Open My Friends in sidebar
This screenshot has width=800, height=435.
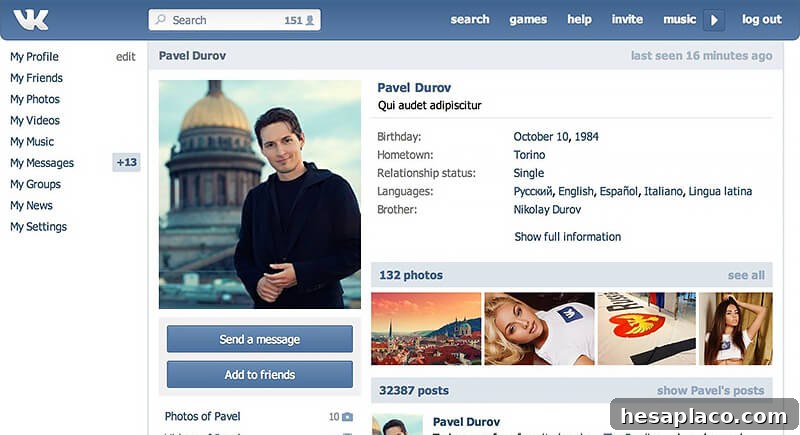(36, 78)
